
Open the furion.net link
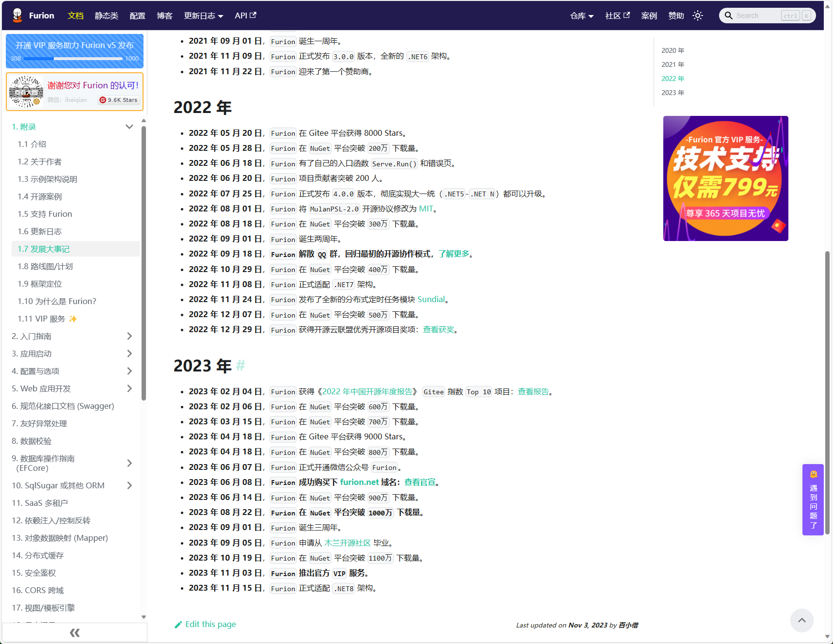point(359,482)
